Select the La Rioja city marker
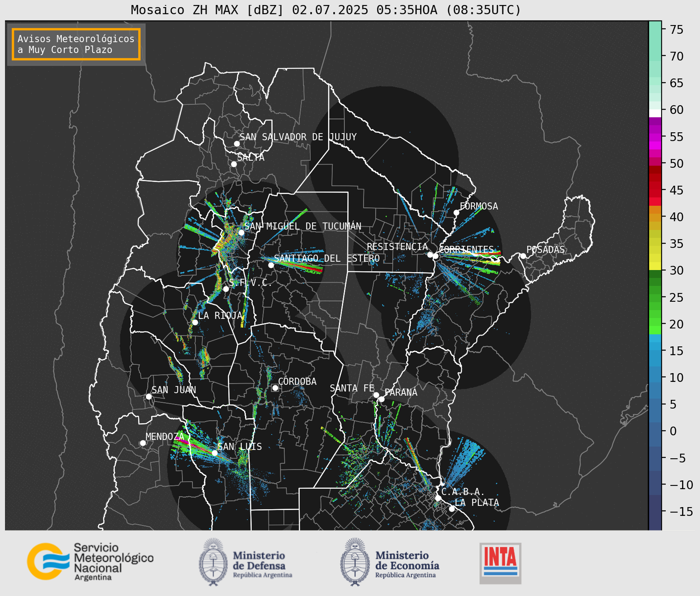700x596 pixels. (195, 322)
